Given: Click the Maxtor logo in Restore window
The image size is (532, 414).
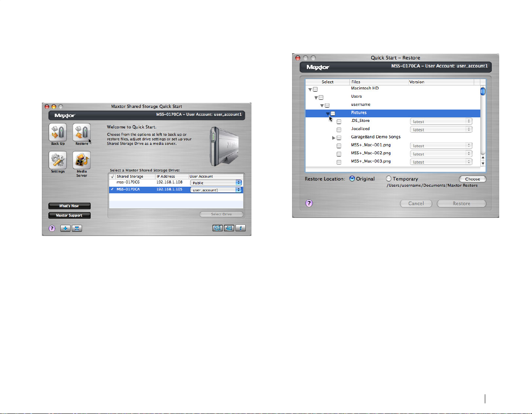Looking at the screenshot, I should (x=318, y=67).
